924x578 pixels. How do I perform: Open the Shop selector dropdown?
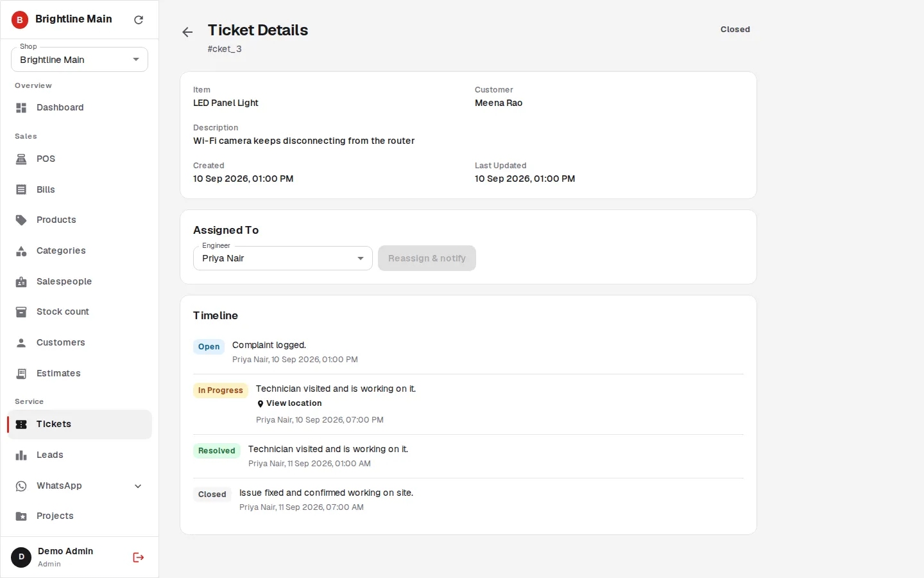pyautogui.click(x=80, y=60)
